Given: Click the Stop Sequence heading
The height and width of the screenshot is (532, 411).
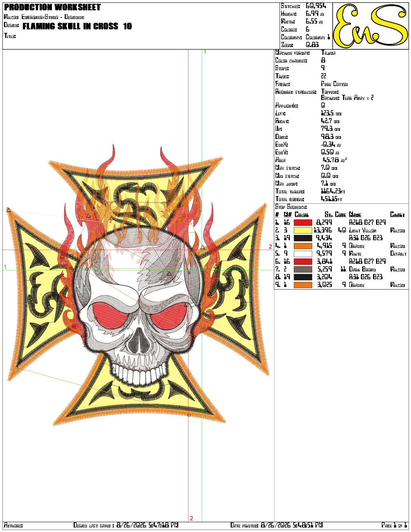Looking at the screenshot, I should tap(291, 207).
